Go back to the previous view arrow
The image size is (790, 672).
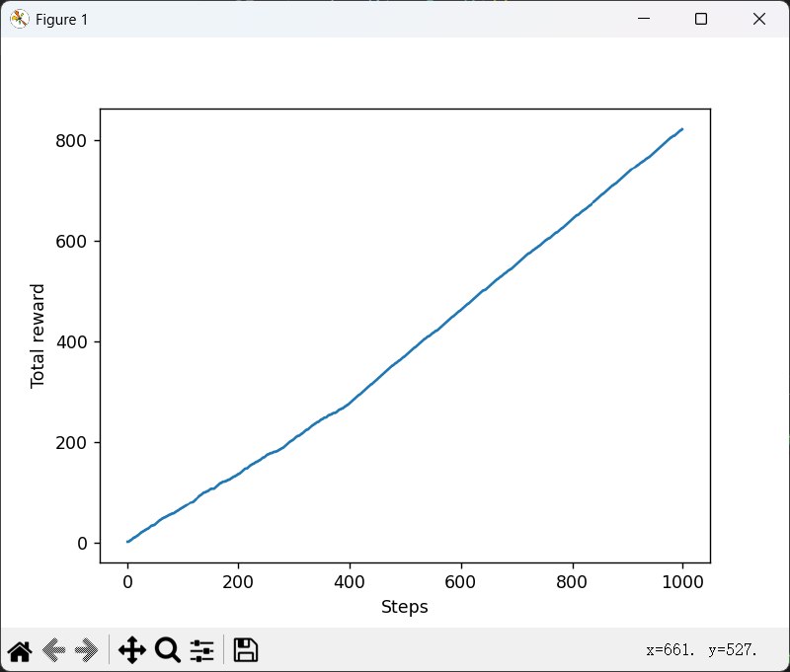tap(54, 650)
